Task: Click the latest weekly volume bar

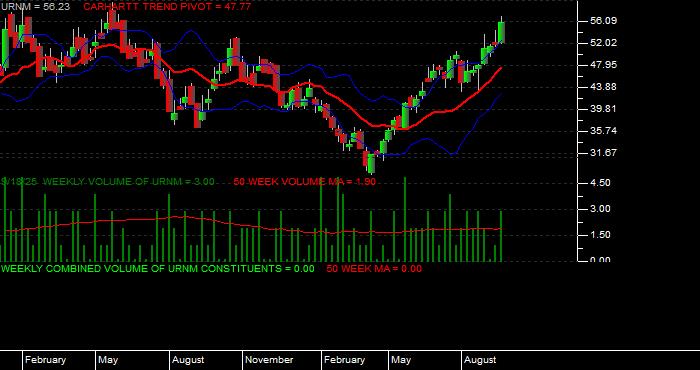Action: pyautogui.click(x=501, y=236)
